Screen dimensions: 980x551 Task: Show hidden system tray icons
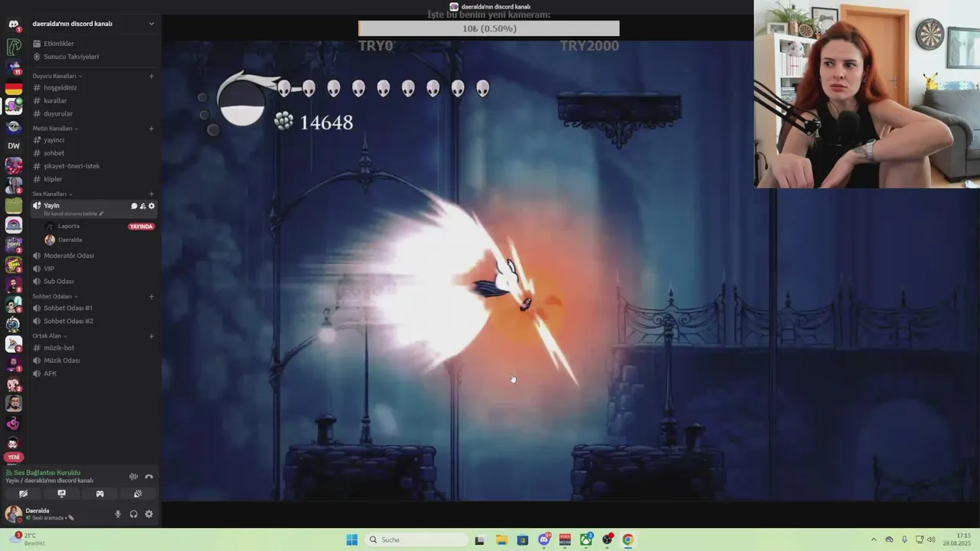874,540
